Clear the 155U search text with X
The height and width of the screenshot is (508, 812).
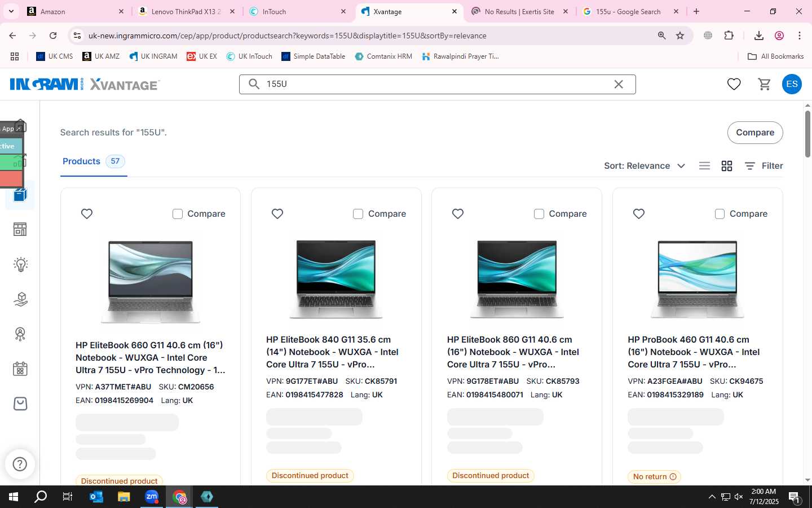[x=619, y=84]
